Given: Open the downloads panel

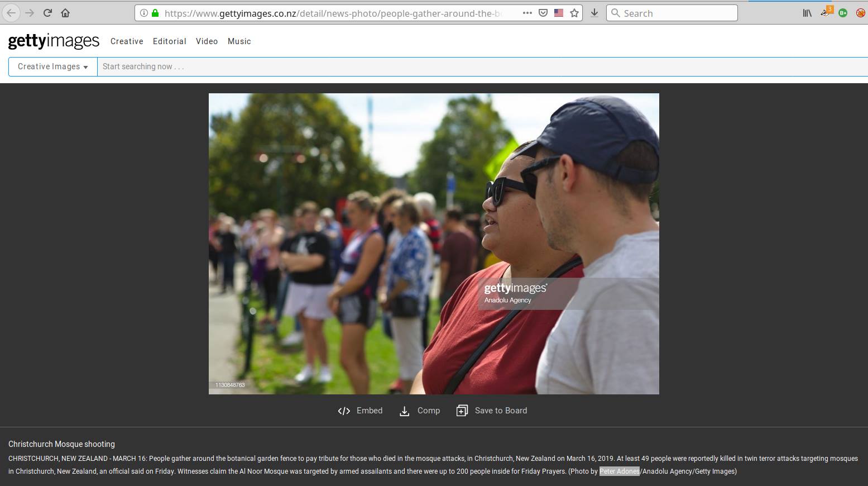Looking at the screenshot, I should [x=594, y=13].
